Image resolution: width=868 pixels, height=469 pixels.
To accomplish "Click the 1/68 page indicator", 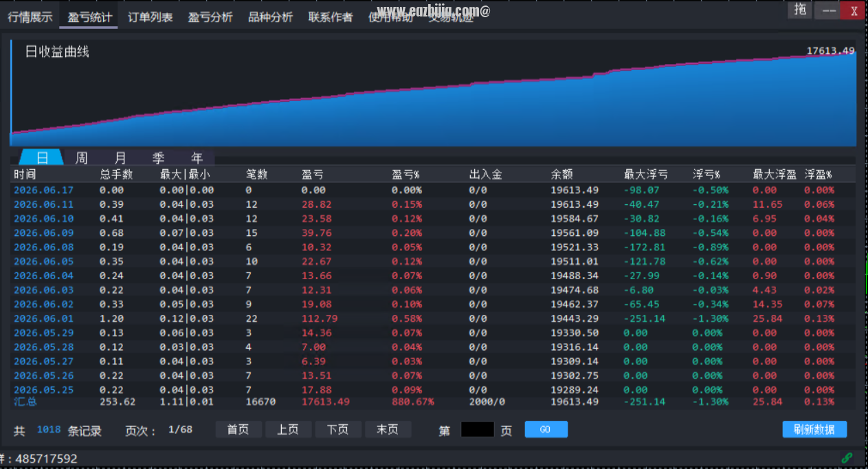I will (180, 430).
